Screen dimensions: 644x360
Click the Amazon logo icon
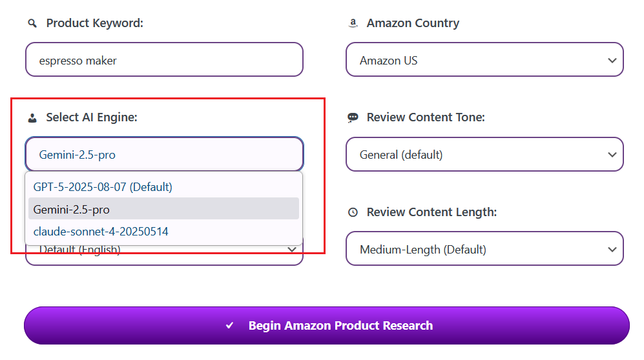click(353, 23)
